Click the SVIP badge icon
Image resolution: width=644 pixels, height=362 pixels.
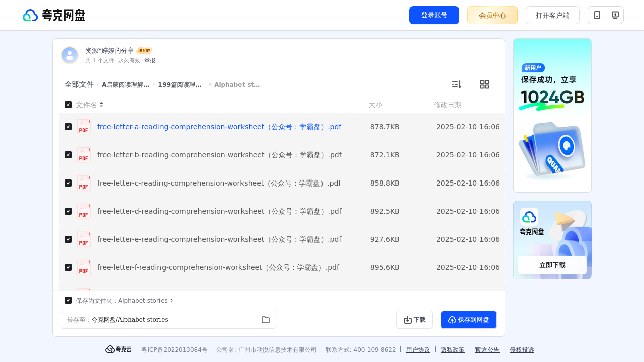pos(144,51)
